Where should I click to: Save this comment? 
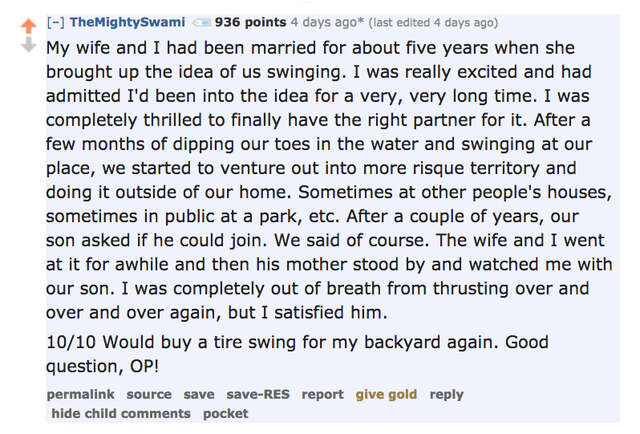pyautogui.click(x=198, y=394)
